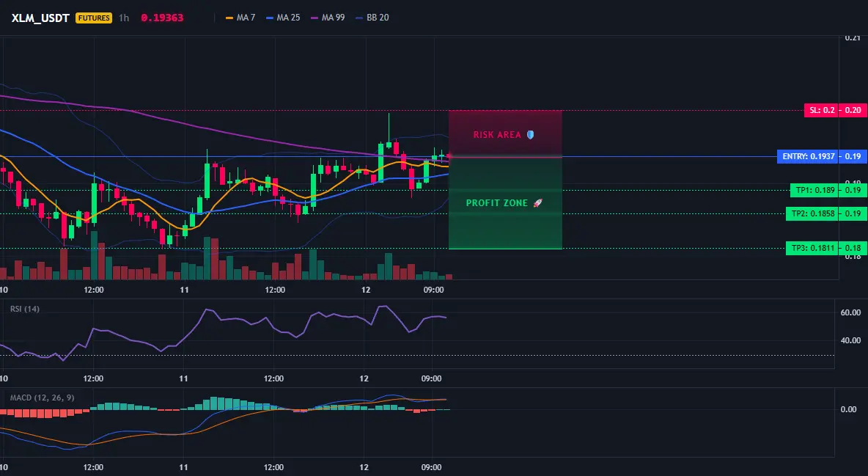Toggle the MA 25 legend entry

pos(283,18)
